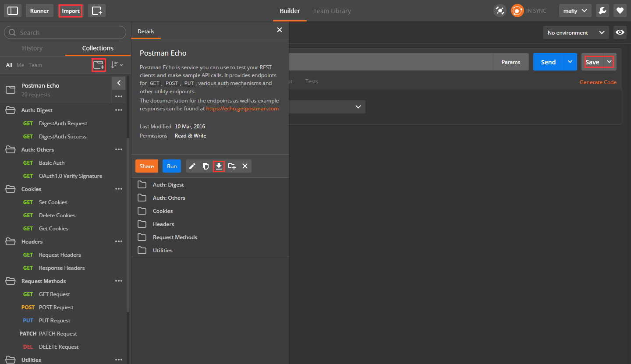631x364 pixels.
Task: Click the download collection icon
Action: (219, 166)
